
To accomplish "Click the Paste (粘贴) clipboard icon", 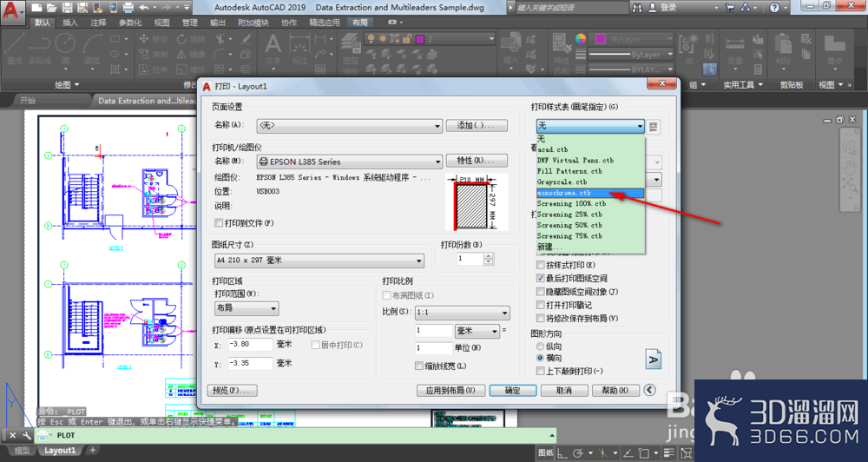I will (783, 49).
